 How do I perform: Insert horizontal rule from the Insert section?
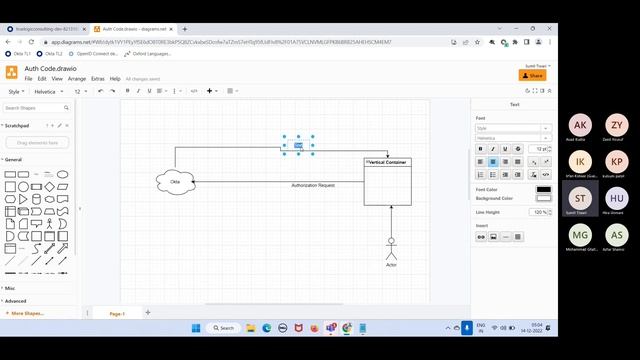(x=506, y=237)
